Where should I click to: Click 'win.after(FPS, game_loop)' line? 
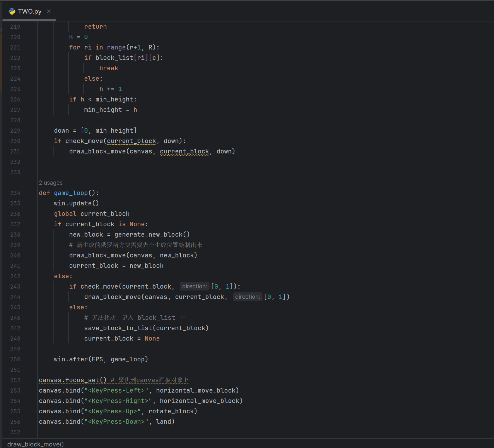coord(101,359)
